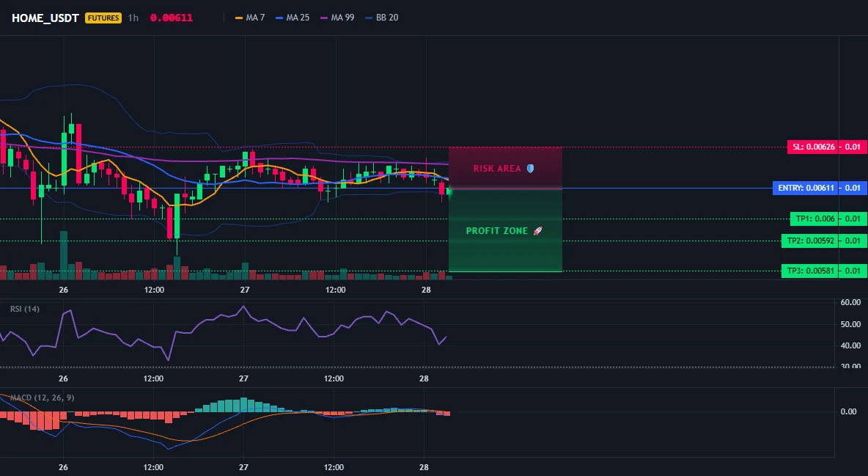The image size is (868, 476).
Task: Click the 28 date label under MACD panel
Action: [424, 467]
